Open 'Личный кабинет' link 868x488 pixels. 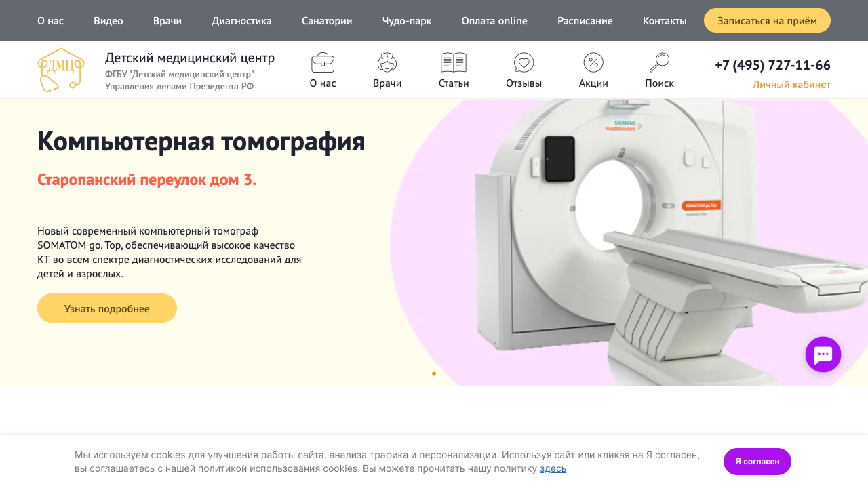(791, 85)
